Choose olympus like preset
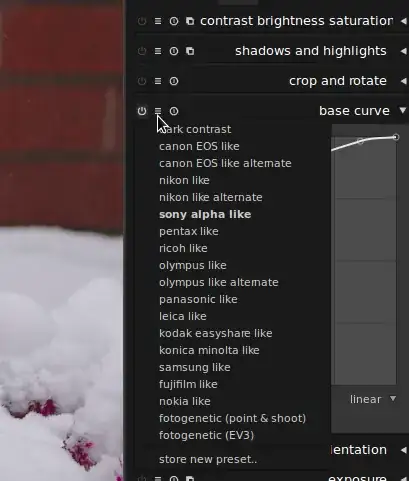 [x=193, y=265]
